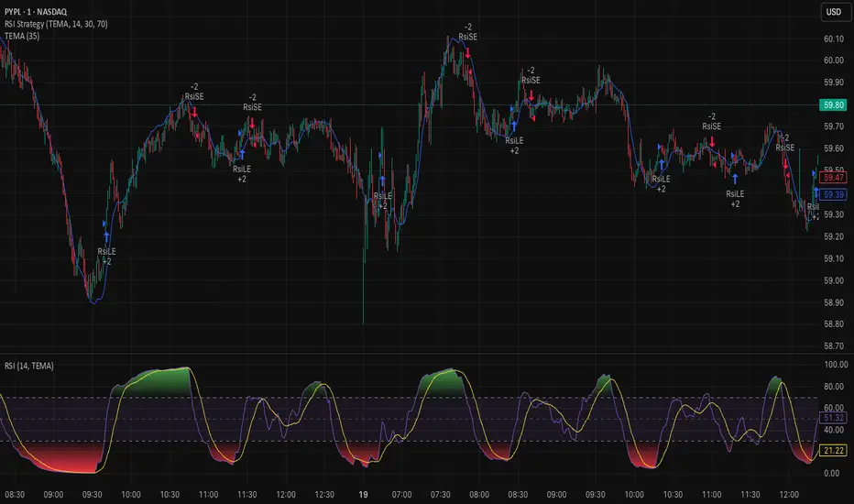Click the 60.10 level on the price axis
Viewport: 854px width, 504px height.
click(835, 38)
